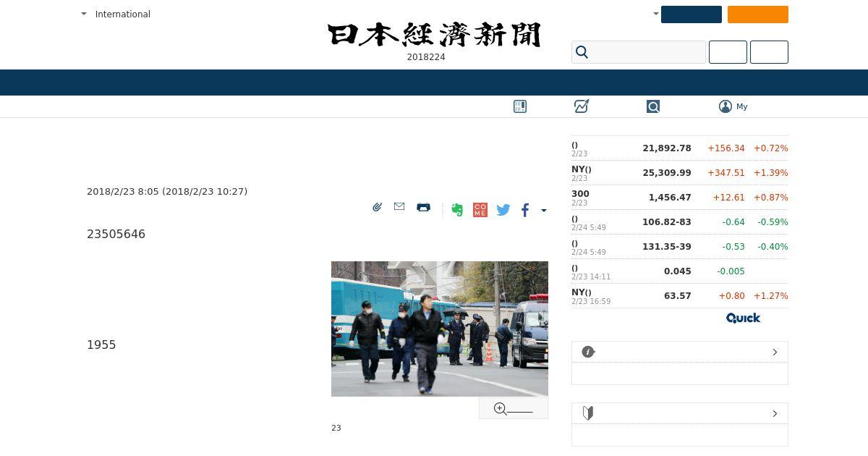Click the Nikkei newspaper logo
Viewport: 868px width, 456px height.
tap(434, 35)
